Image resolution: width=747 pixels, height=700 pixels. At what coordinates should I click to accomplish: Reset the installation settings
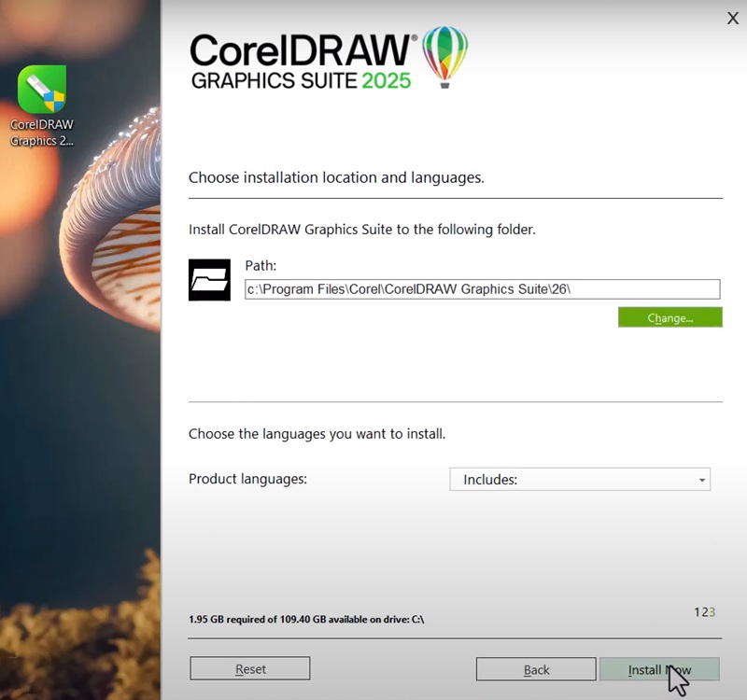(x=249, y=668)
